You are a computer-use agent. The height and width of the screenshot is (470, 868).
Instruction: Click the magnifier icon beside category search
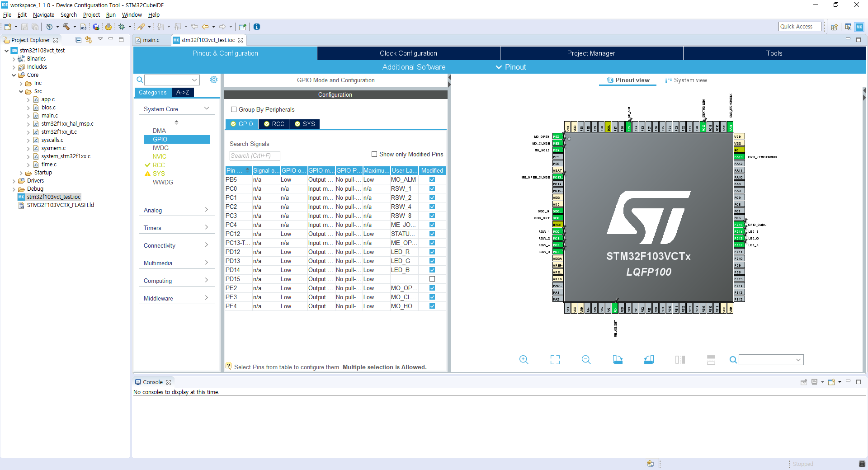pyautogui.click(x=140, y=80)
